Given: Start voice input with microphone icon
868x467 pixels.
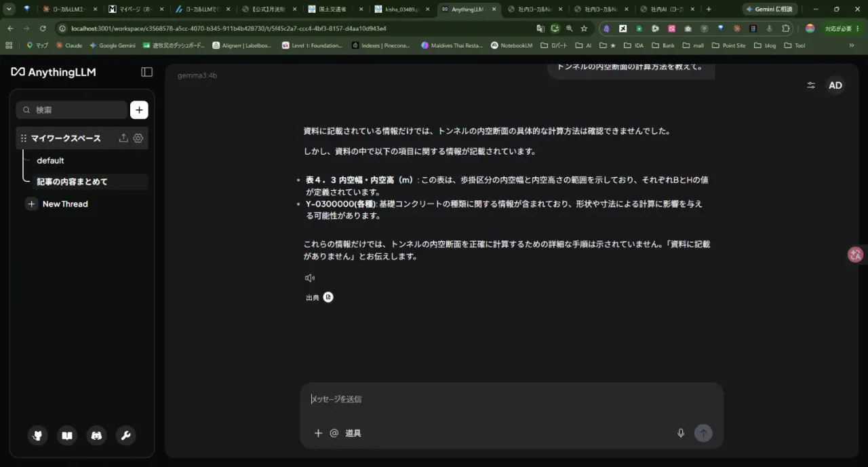Looking at the screenshot, I should [x=681, y=433].
